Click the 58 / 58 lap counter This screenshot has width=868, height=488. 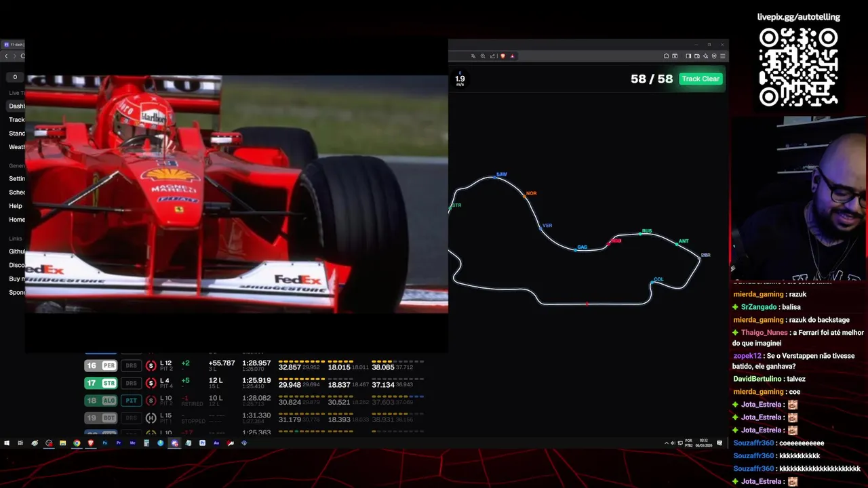(x=652, y=79)
